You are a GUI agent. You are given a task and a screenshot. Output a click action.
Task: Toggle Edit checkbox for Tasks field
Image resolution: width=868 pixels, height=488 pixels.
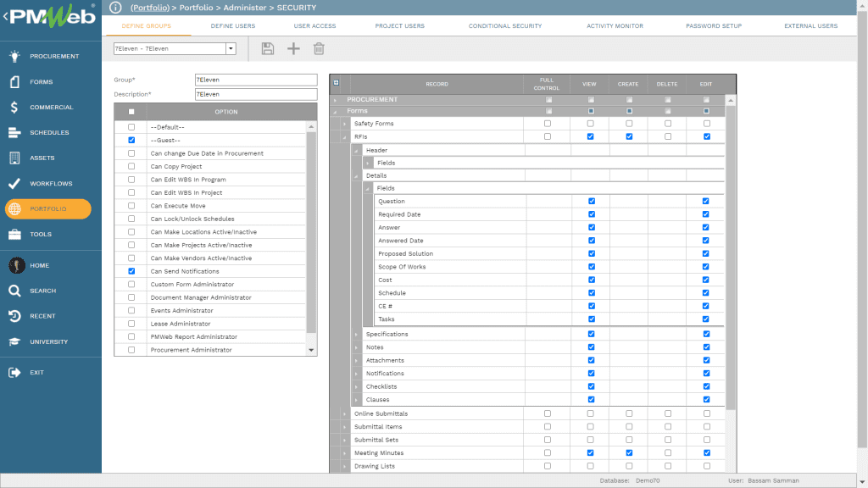706,319
